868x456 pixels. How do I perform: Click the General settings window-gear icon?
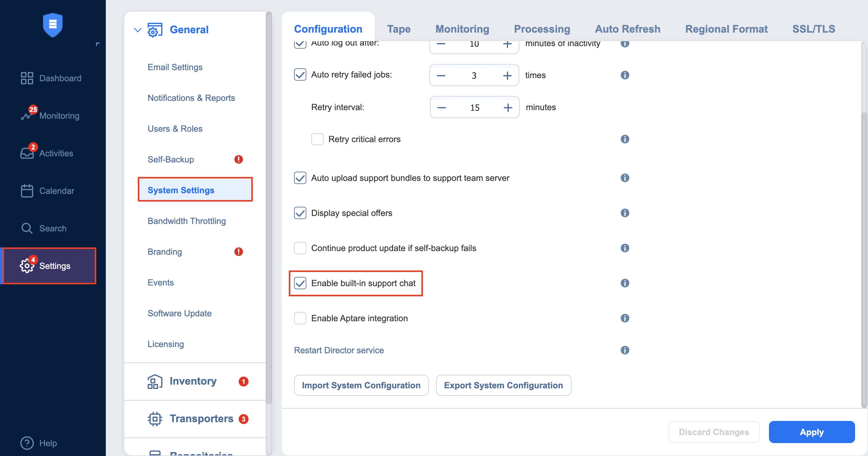(x=155, y=30)
